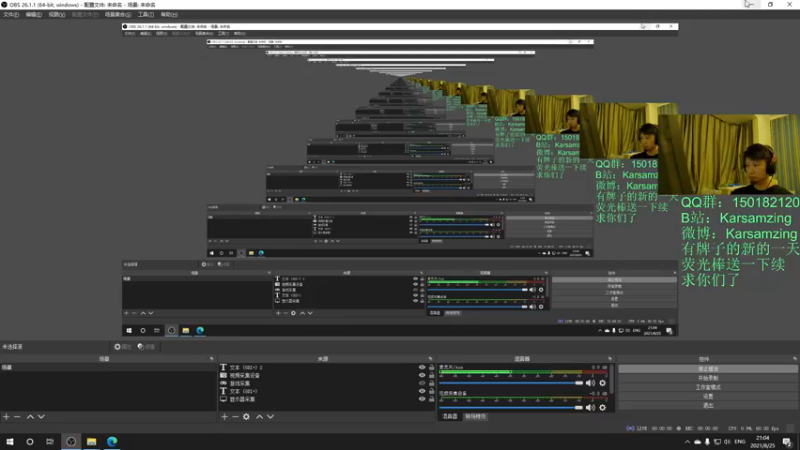
Task: Launch Microsoft Edge from the taskbar
Action: [112, 441]
